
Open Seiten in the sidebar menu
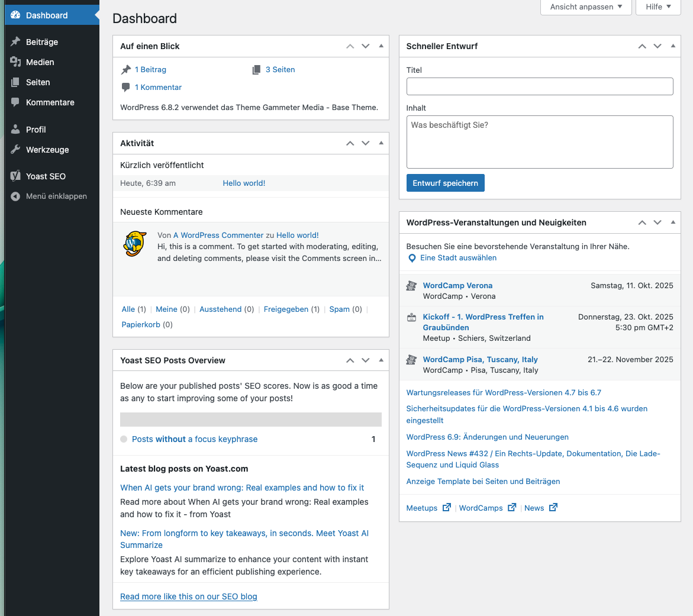[x=38, y=82]
